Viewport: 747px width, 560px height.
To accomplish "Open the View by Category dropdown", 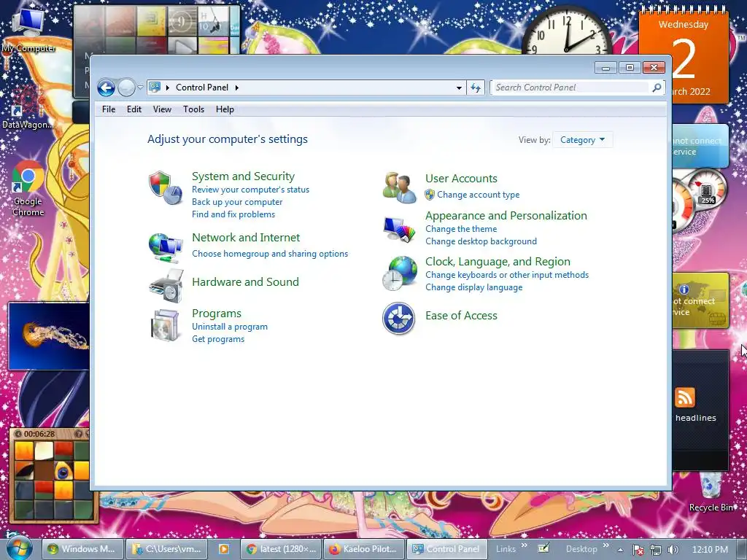I will (x=582, y=140).
